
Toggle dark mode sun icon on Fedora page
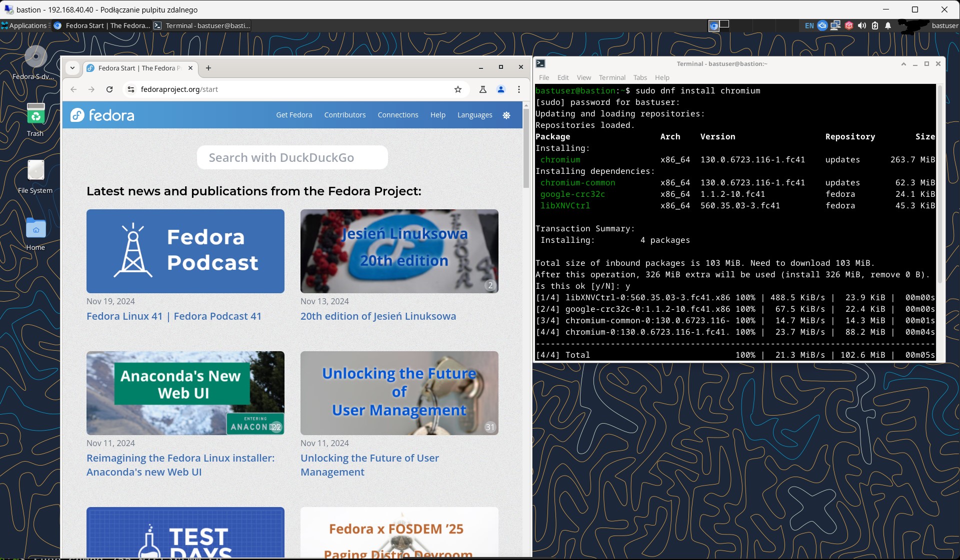coord(506,115)
